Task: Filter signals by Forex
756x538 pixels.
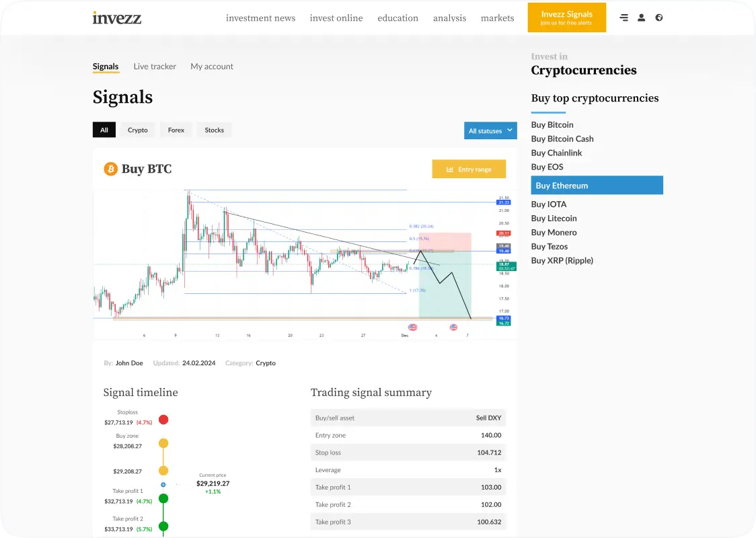Action: [x=176, y=130]
